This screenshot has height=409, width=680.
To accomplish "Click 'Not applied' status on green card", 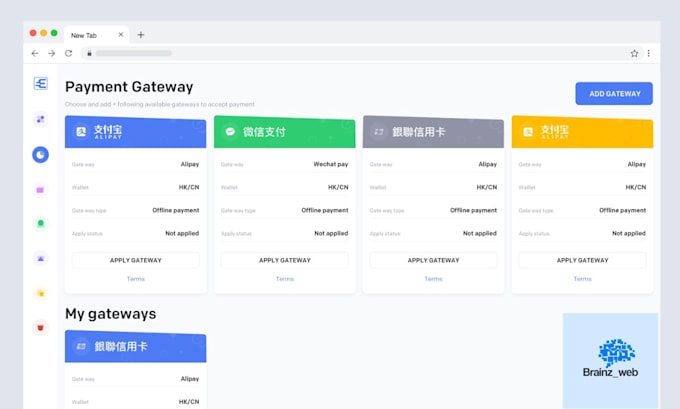I will click(331, 233).
